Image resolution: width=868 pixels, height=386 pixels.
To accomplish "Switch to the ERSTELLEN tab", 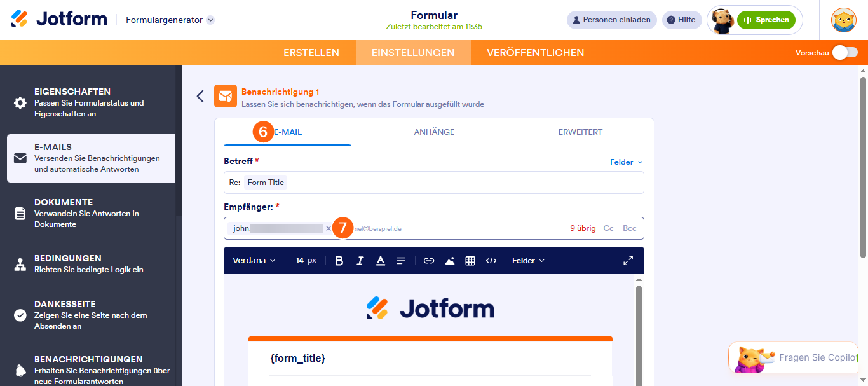I will (x=311, y=53).
